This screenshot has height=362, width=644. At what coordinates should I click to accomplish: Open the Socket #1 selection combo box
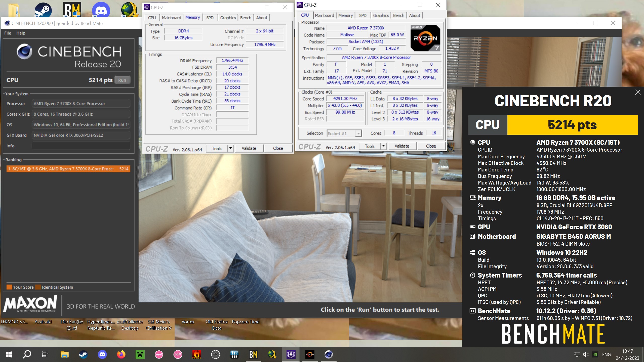tap(344, 133)
